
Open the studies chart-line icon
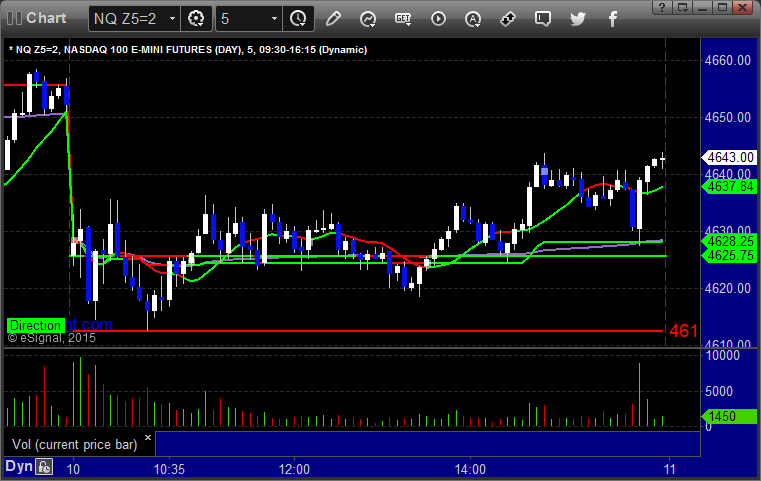pos(368,19)
